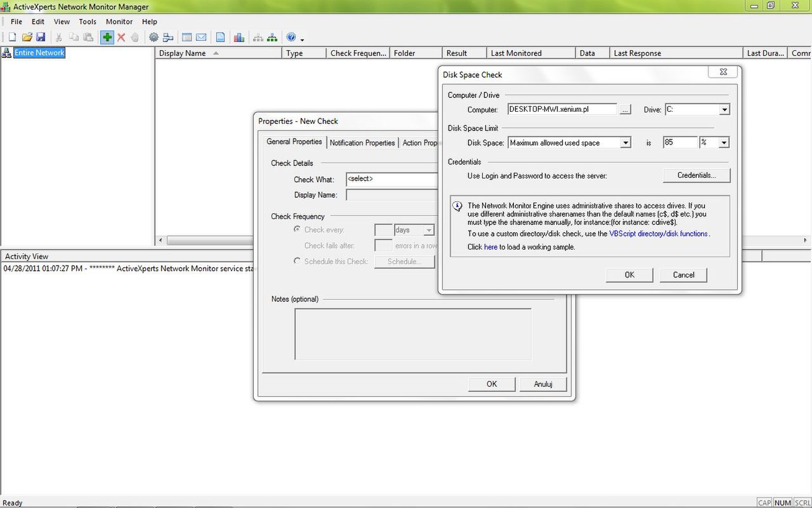Click the green network hierarchy icon
This screenshot has height=508, width=812.
point(272,37)
